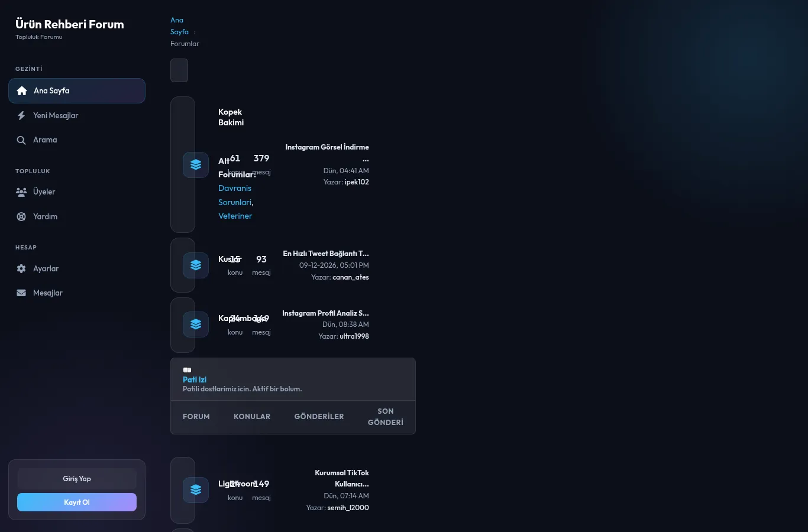
Task: Click the lightning bolt Yeni Mesajlar icon
Action: pos(21,116)
